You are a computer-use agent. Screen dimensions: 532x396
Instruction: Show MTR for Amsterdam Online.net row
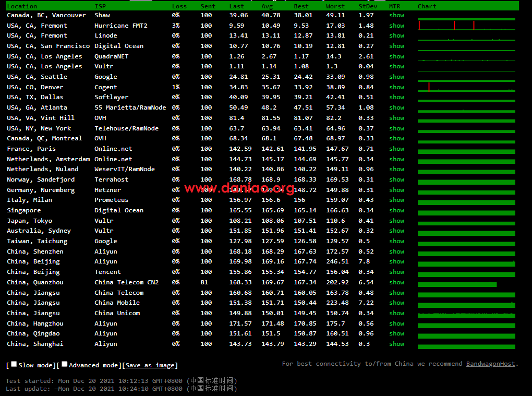pos(396,160)
